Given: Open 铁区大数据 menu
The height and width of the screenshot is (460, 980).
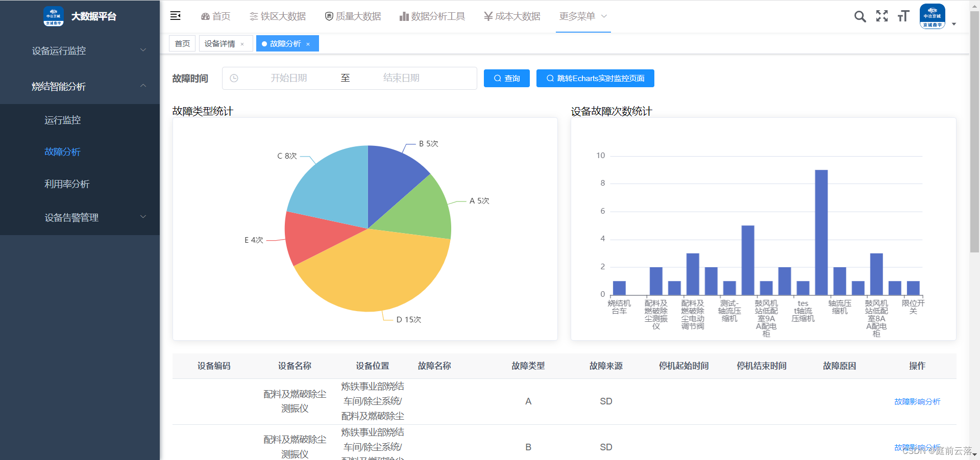Looking at the screenshot, I should click(x=278, y=16).
